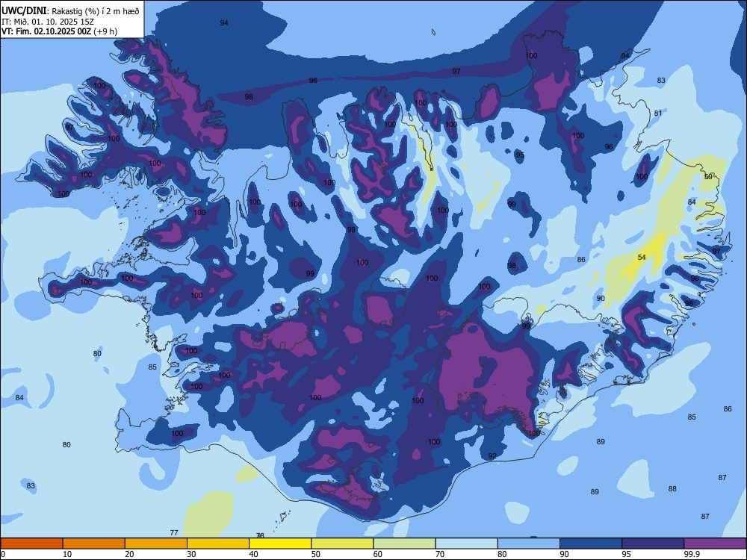Click the dark orange 0-10 legend swatch

31,544
